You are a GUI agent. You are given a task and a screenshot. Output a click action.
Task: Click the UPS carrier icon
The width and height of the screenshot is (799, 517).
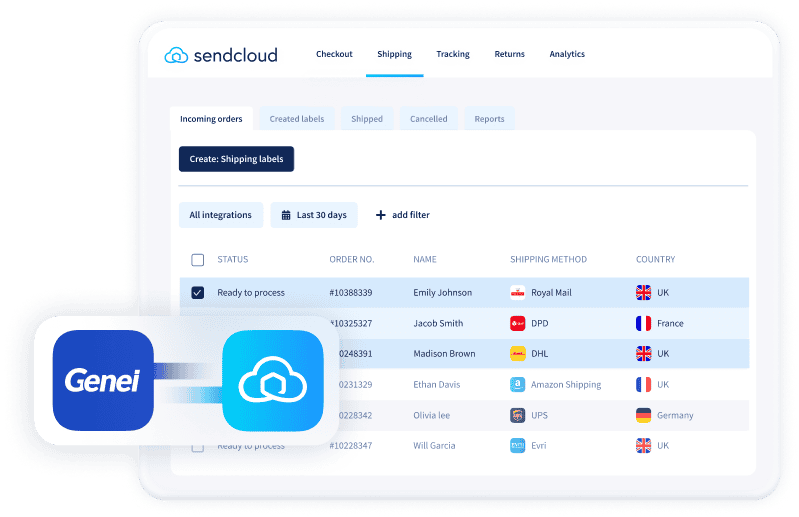pos(517,415)
